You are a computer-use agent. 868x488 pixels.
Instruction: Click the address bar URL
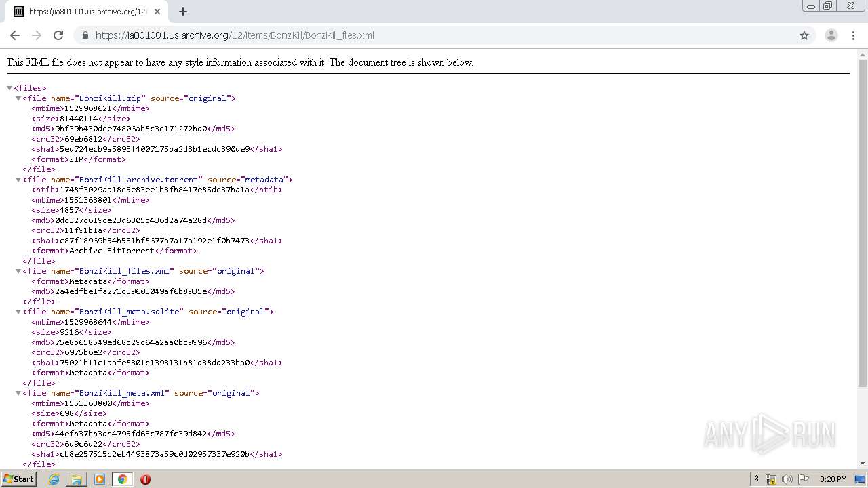click(235, 35)
